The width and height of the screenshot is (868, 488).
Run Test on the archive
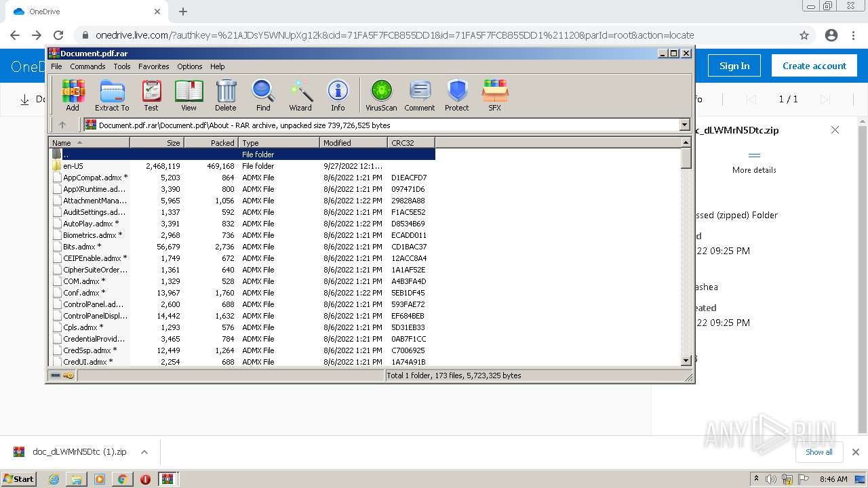pyautogui.click(x=151, y=95)
